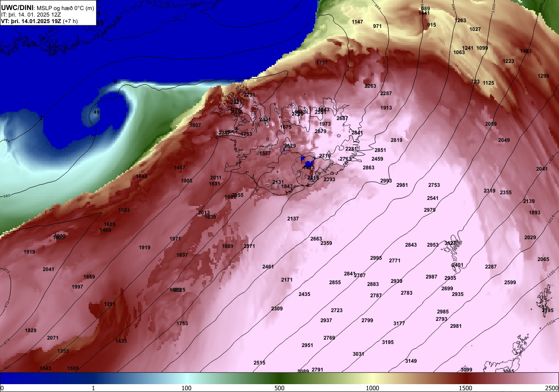
Task: Click the map value 2819
Action: click(397, 140)
